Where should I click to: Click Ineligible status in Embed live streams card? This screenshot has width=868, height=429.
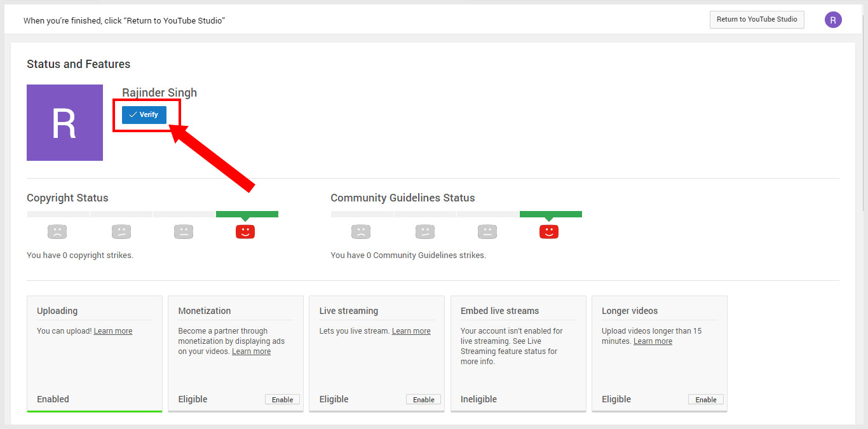[478, 399]
